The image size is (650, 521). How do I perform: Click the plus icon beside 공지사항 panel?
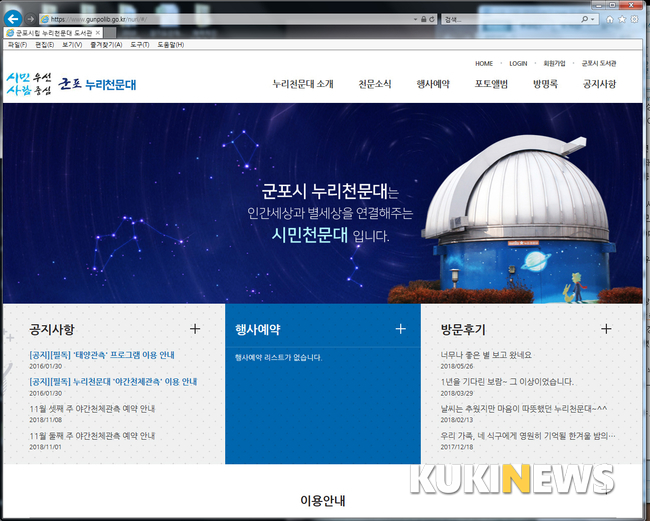[x=195, y=329]
